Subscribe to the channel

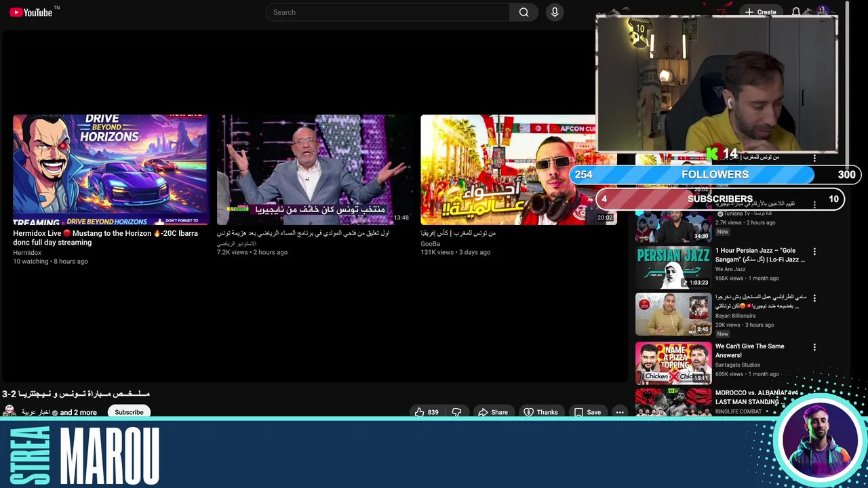[129, 412]
